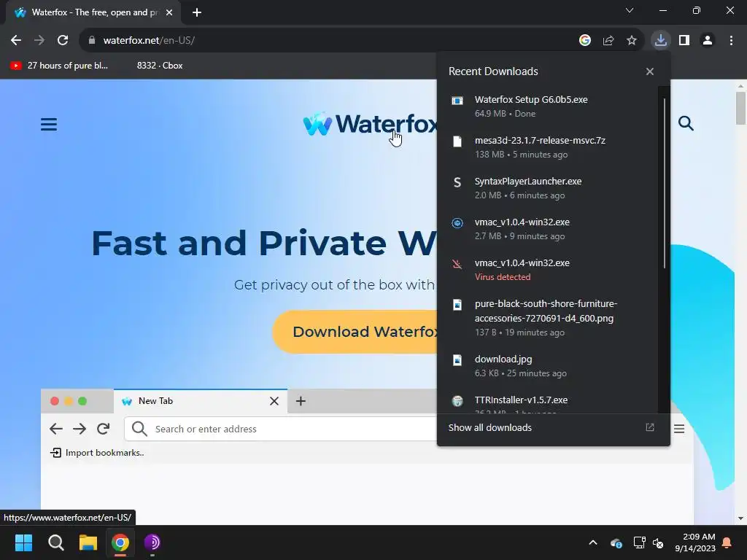Open the YouTube 27 hours bookmark
The image size is (747, 560).
pos(59,65)
